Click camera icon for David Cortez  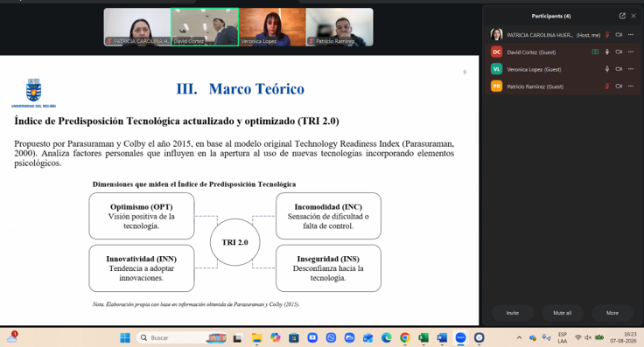(619, 52)
